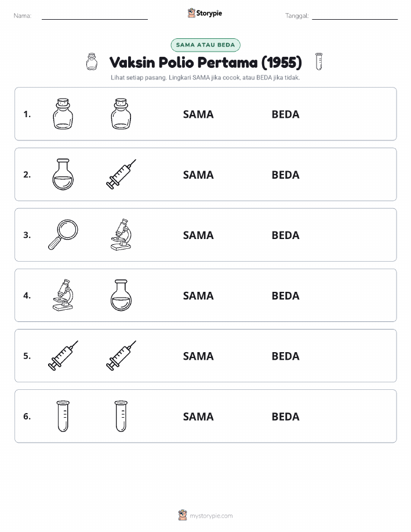Select BEDA for pair 2

[286, 175]
